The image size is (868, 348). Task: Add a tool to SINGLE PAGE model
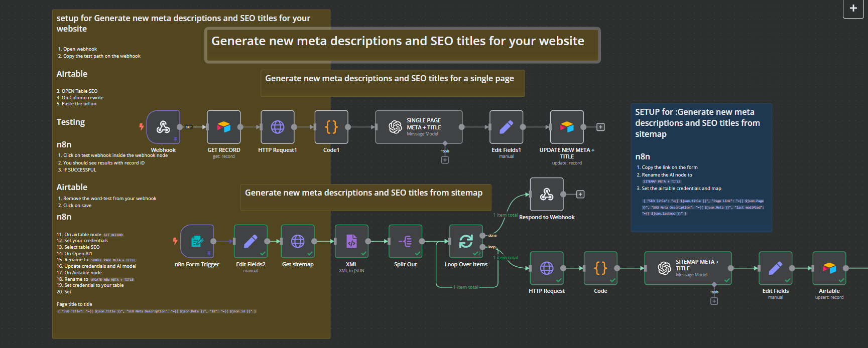click(x=445, y=160)
